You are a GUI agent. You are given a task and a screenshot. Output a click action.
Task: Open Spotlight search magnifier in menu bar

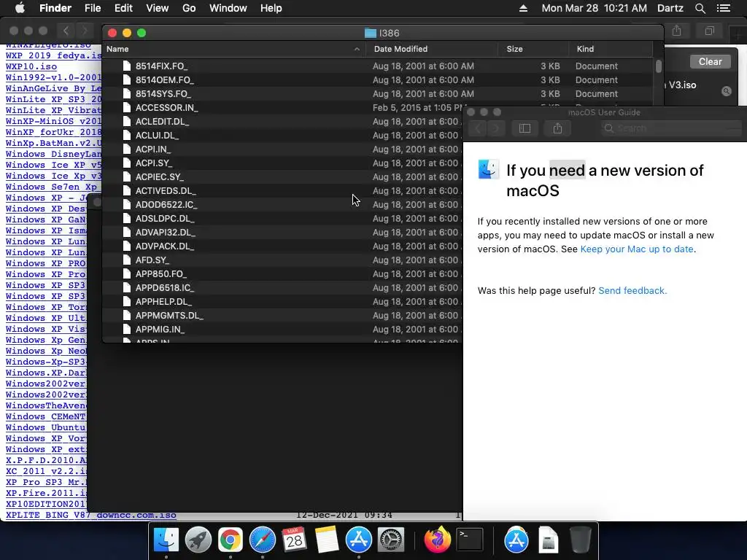(700, 8)
